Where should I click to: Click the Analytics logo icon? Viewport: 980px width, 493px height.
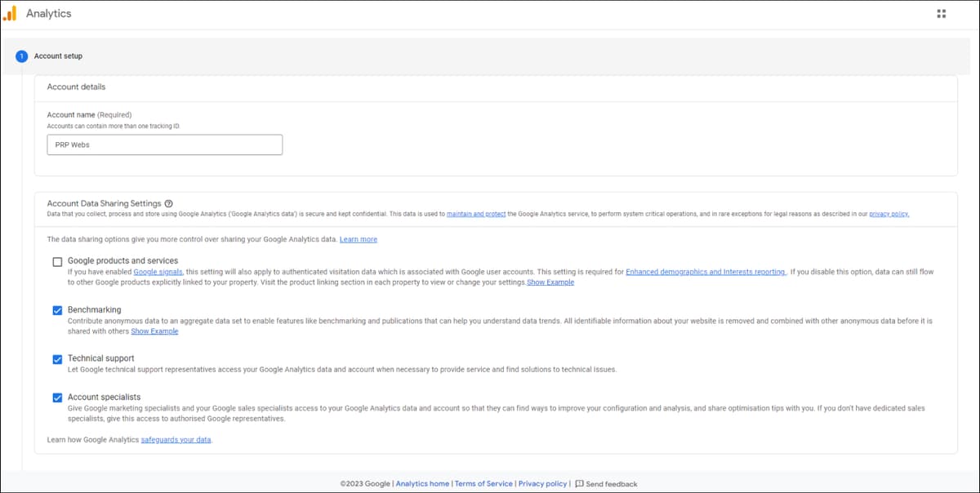point(10,14)
